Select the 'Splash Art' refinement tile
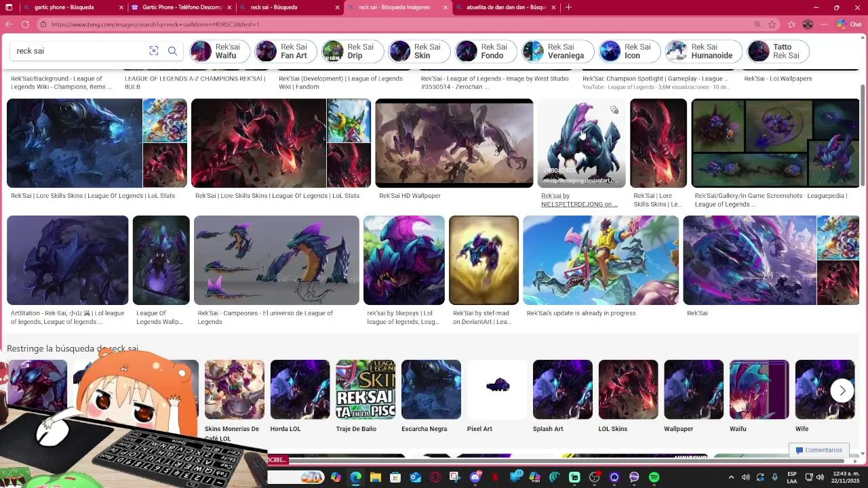This screenshot has width=868, height=488. click(x=563, y=396)
